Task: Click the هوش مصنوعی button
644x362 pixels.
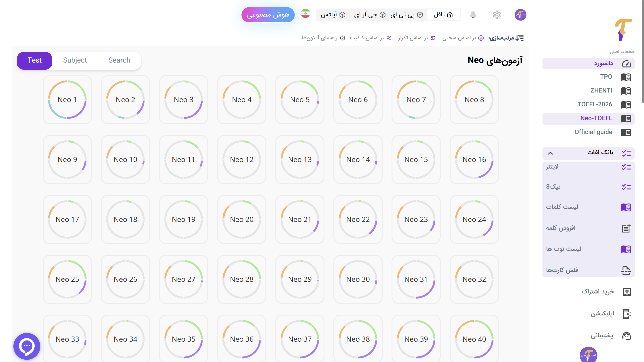Action: (268, 15)
